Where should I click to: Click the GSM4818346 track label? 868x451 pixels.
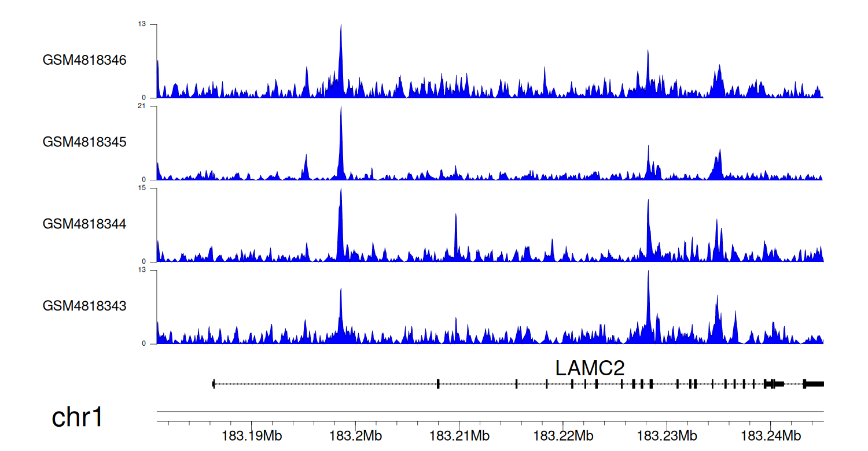click(x=84, y=60)
